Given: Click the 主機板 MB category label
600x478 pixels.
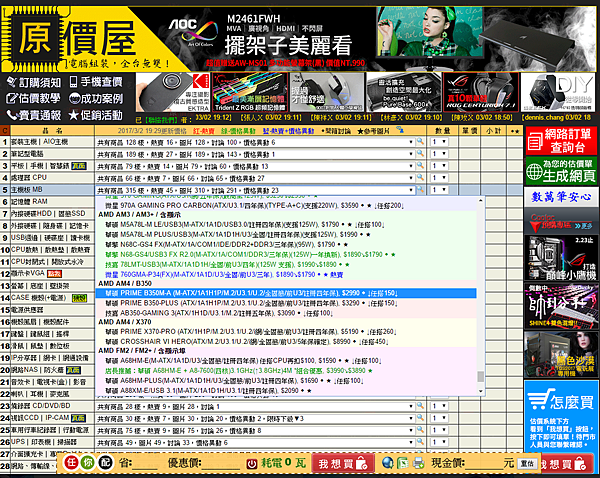Looking at the screenshot, I should coord(27,189).
